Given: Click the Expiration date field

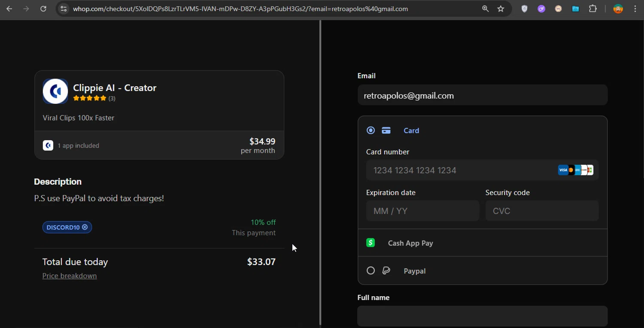Looking at the screenshot, I should click(x=422, y=211).
